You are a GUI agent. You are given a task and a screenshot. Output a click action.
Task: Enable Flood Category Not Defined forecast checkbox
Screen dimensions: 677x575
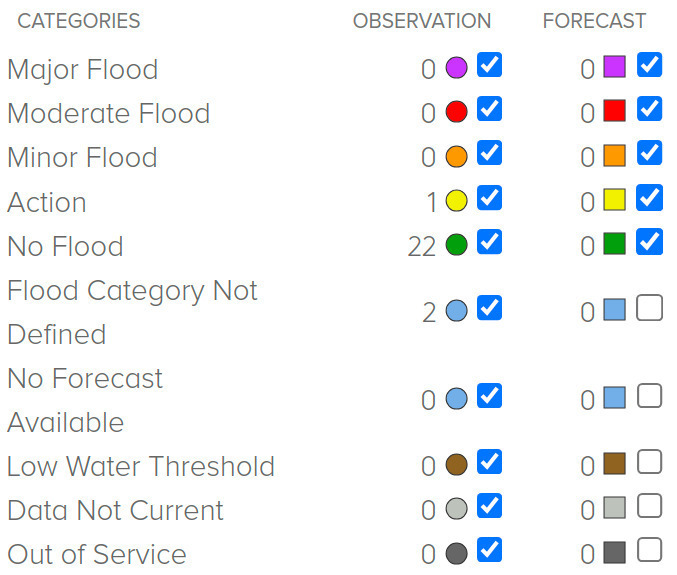coord(649,308)
